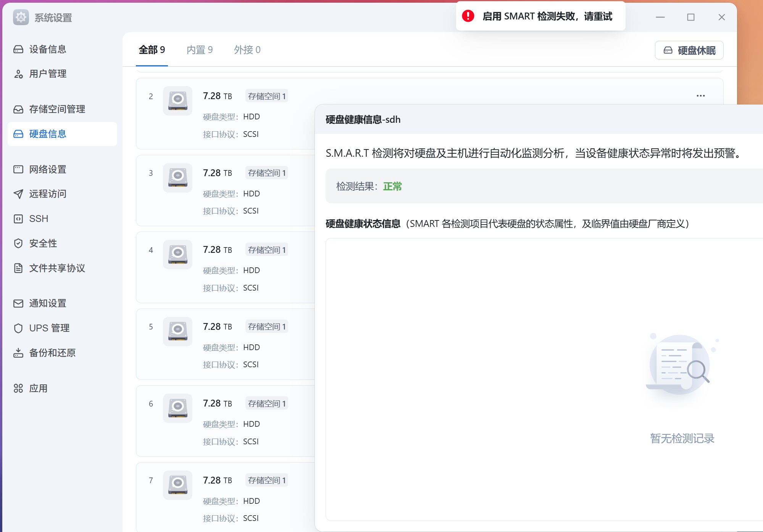Open the SSH settings icon

(18, 219)
